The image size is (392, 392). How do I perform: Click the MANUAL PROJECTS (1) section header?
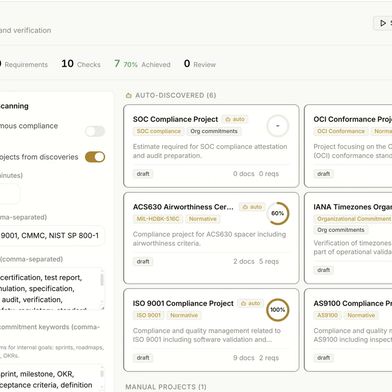(166, 387)
